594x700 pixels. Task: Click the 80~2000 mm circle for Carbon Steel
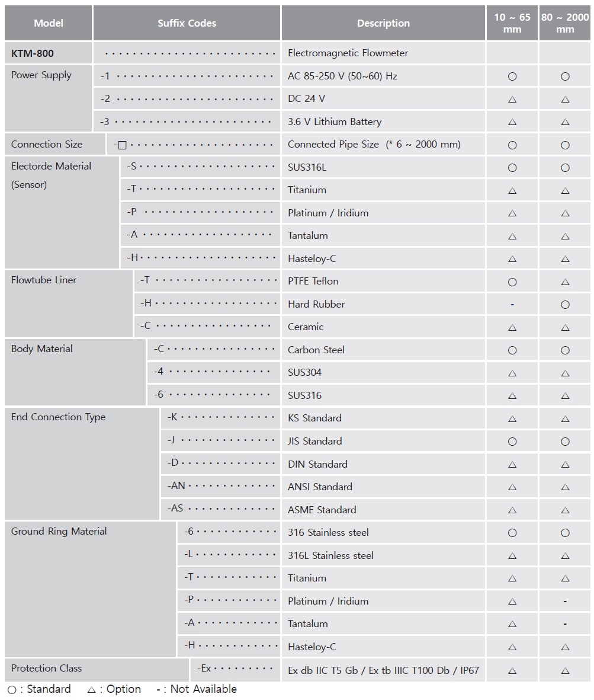coord(565,350)
